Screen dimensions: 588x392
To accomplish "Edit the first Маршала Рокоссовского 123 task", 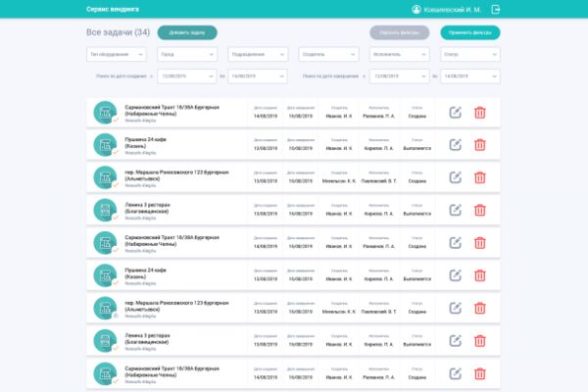I will coord(456,177).
